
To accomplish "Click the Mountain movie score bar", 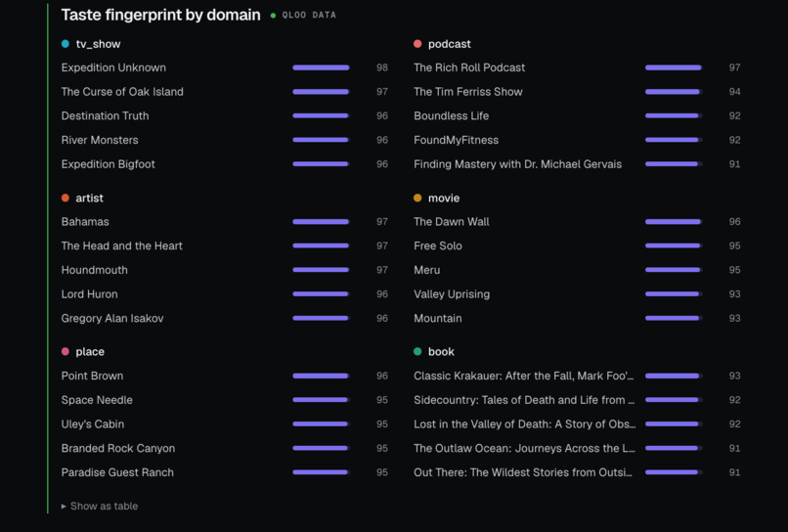I will 674,318.
